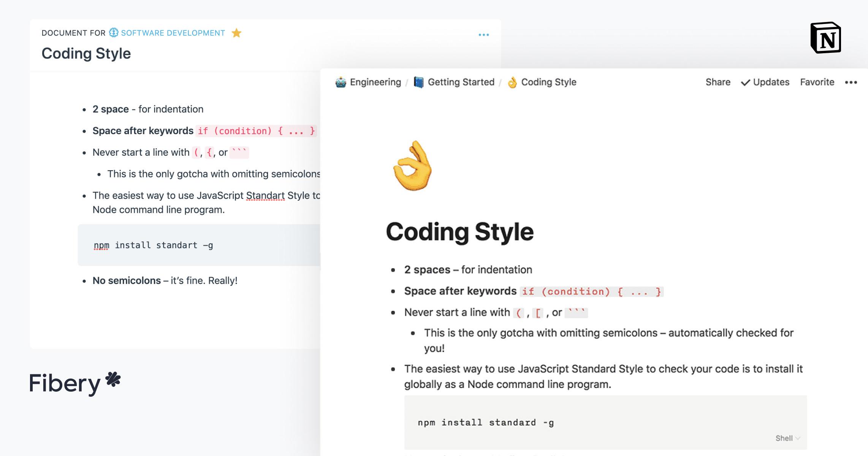Click the misspelled word Standart in Fibery
The height and width of the screenshot is (456, 868).
tap(265, 196)
